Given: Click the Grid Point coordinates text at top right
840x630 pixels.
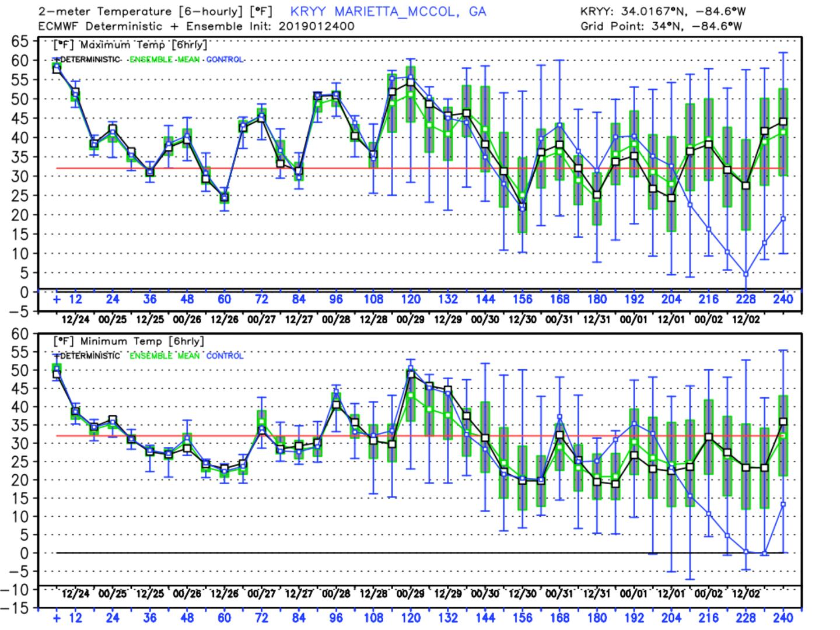Looking at the screenshot, I should (x=662, y=26).
